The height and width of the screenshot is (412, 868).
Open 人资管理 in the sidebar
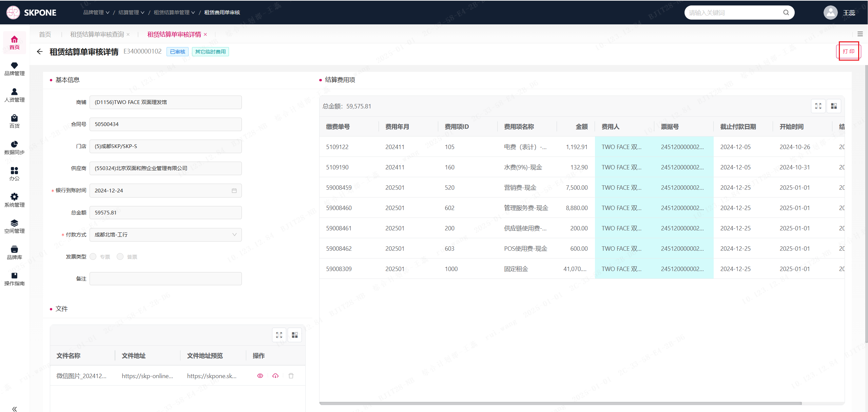tap(14, 95)
